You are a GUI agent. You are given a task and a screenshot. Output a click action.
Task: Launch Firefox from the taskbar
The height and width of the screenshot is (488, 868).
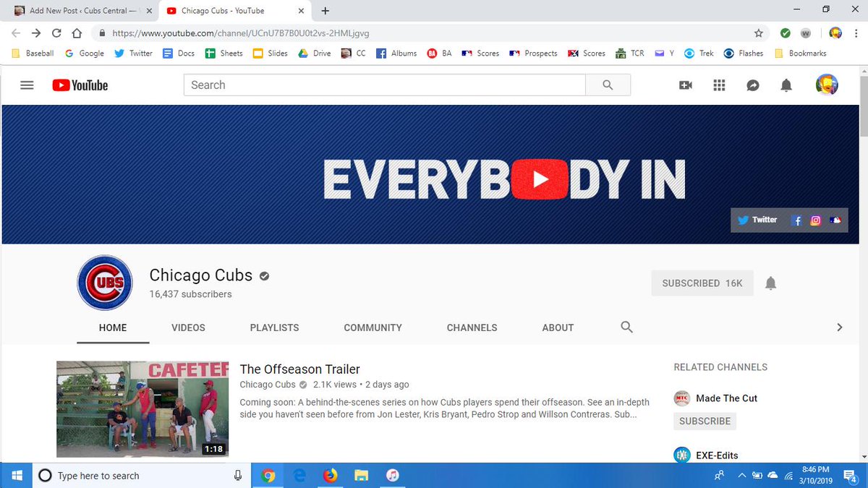click(x=331, y=476)
